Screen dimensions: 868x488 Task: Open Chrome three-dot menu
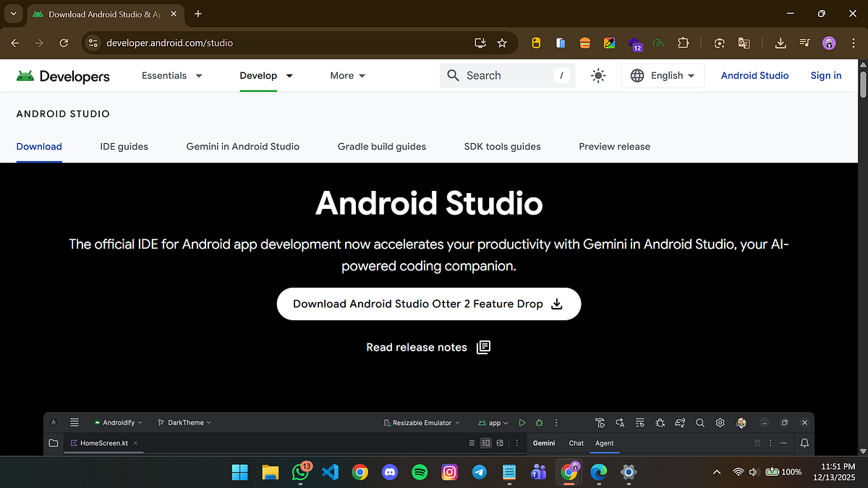853,43
